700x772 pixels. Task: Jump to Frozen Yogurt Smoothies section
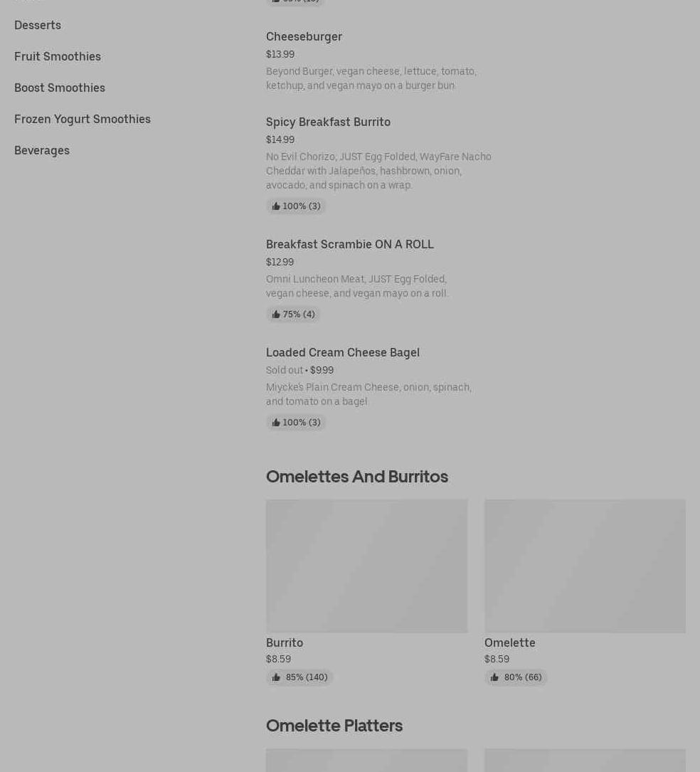click(83, 119)
